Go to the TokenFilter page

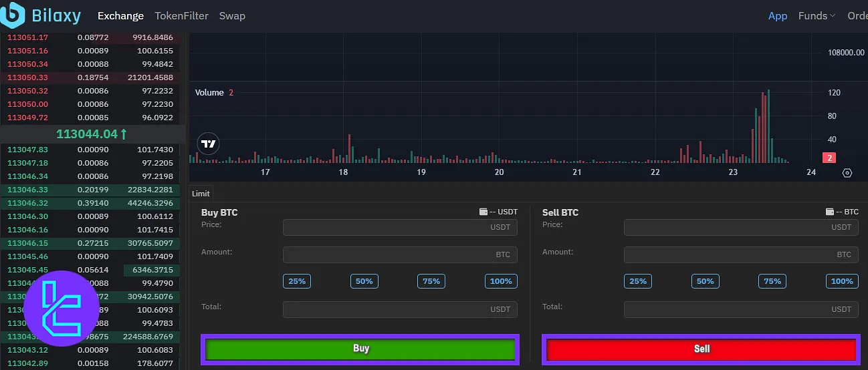coord(181,15)
